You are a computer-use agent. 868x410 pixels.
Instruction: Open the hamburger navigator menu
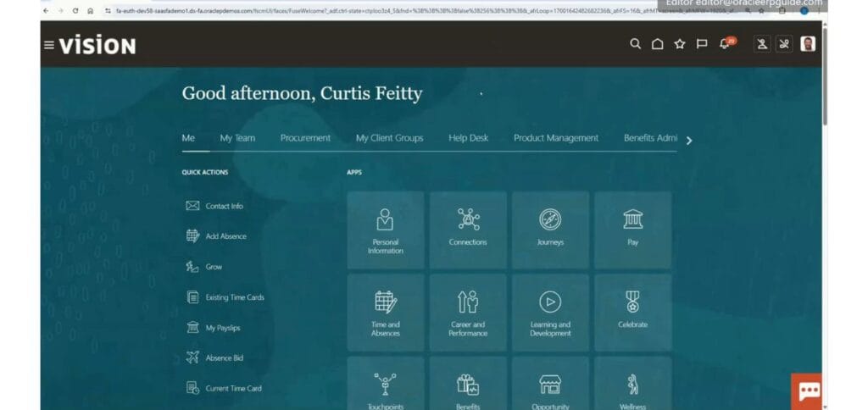(x=49, y=45)
